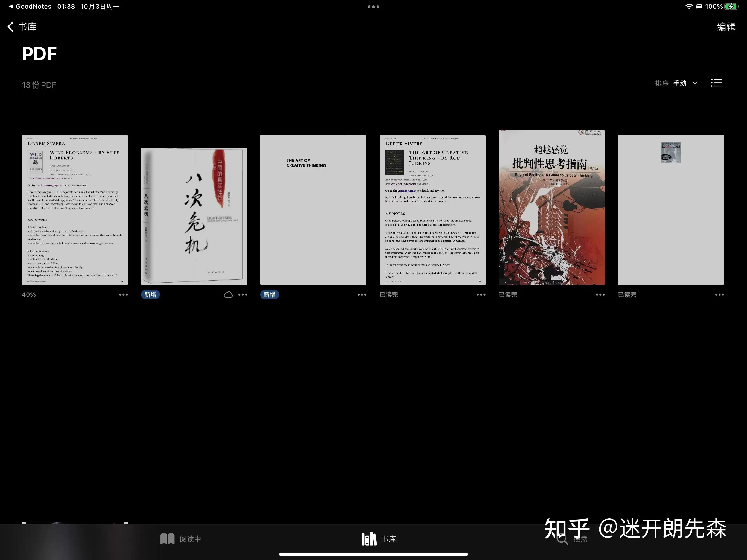Open 八次危机 book cover

point(194,216)
